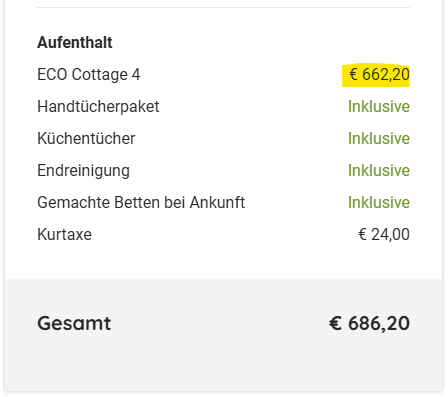Click Inklusive next to Gemachte Betten
Viewport: 448px width, 397px height.
click(x=379, y=202)
